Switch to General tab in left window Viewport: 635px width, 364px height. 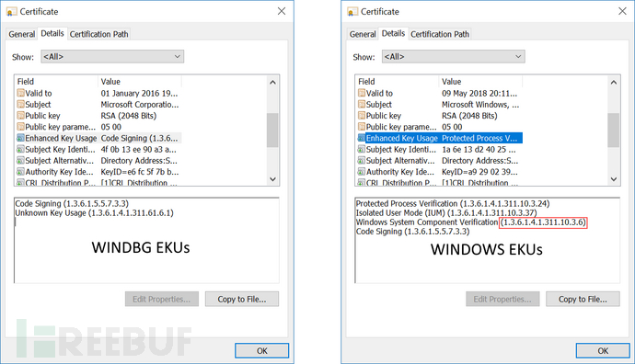point(22,34)
